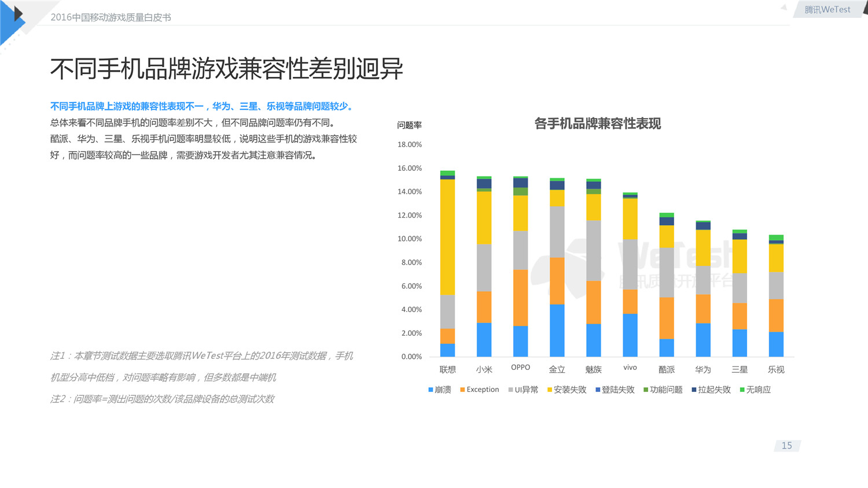Click the blue 崩溃 segment of 金立 bar
Screen dimensions: 868x488
(x=557, y=331)
